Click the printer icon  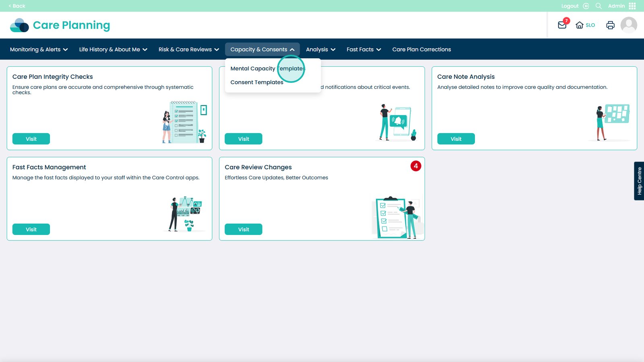coord(610,25)
